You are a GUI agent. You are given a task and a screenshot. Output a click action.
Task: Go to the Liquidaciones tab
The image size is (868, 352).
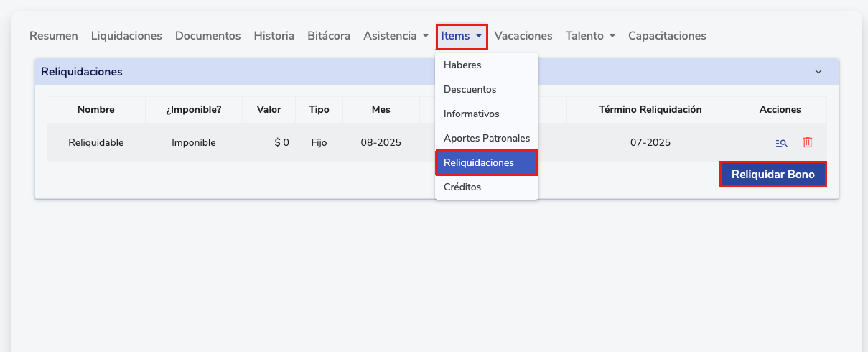(126, 36)
